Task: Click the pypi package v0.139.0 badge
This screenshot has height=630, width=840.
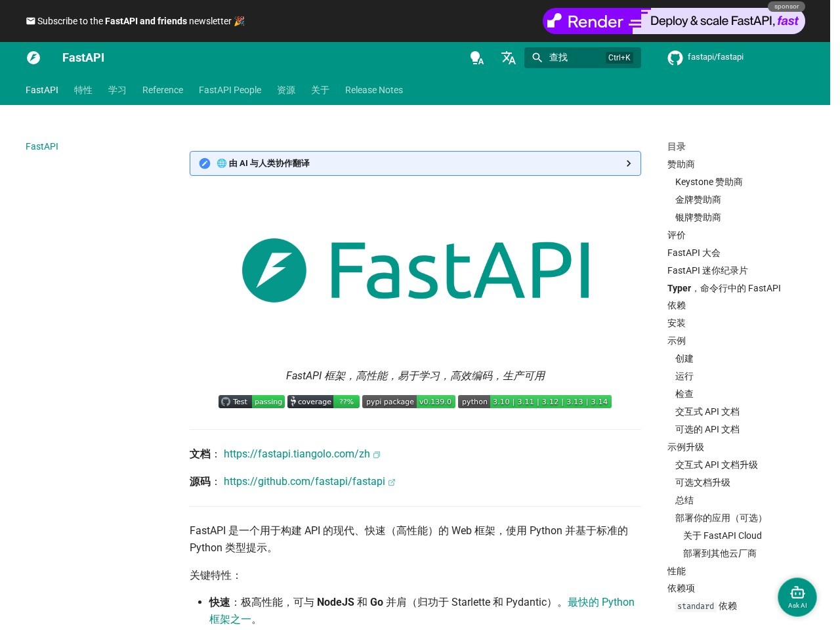Action: click(x=409, y=402)
